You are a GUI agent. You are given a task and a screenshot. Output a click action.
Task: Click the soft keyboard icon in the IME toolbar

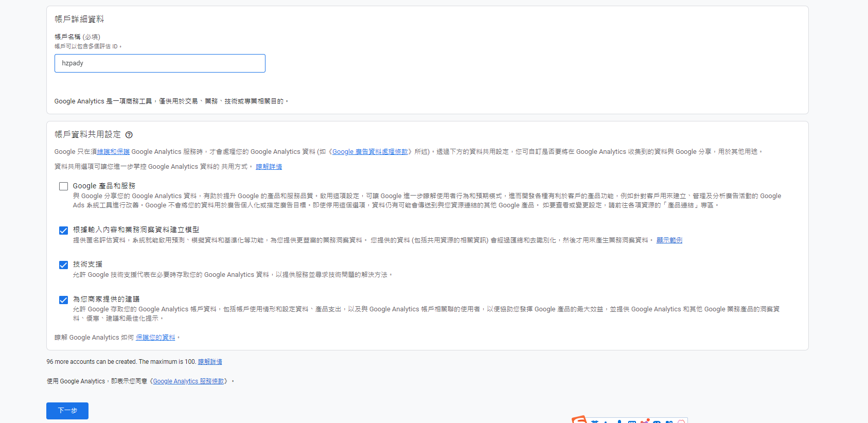click(x=632, y=421)
